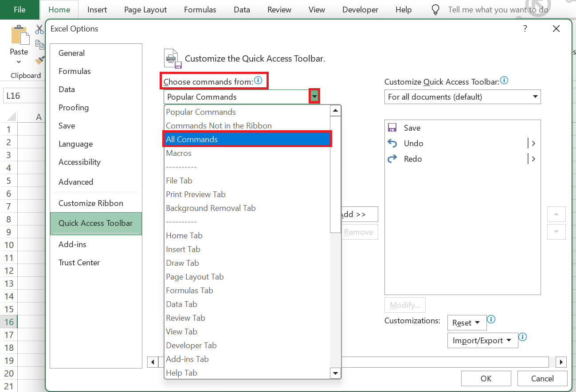Choose Draw Tab option
576x392 pixels.
pyautogui.click(x=247, y=263)
